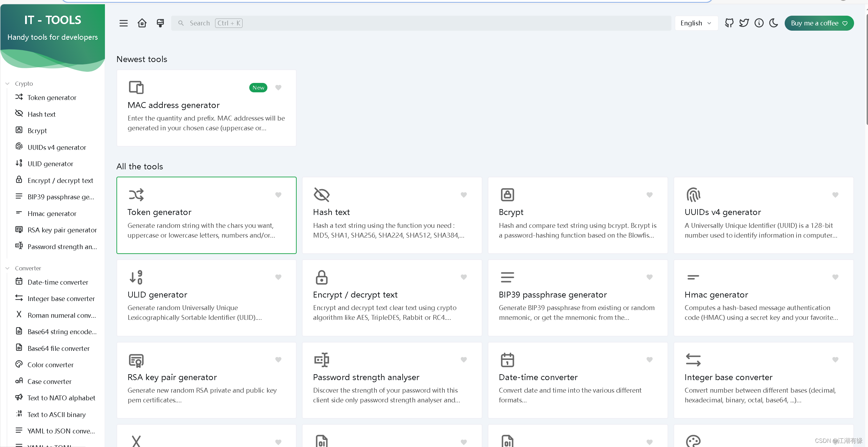Open the IT - TOOLS logo link

[53, 20]
